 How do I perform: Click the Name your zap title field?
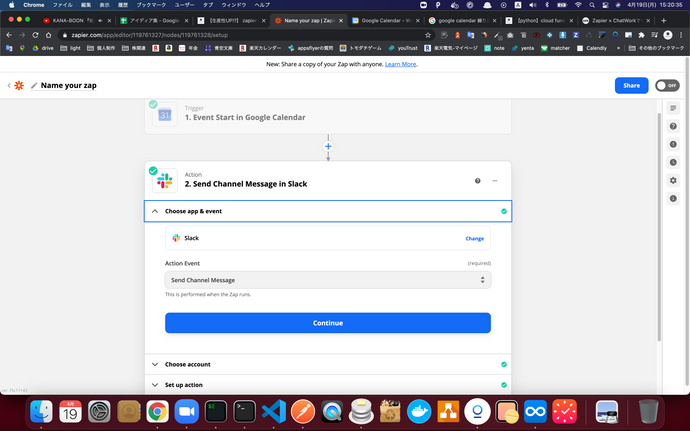[69, 85]
